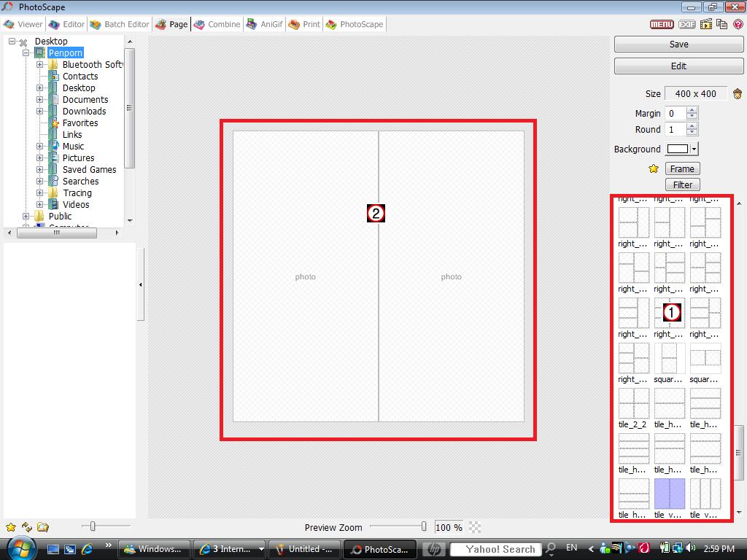Click the open-folder icon in bottom-left corner

pos(43,527)
